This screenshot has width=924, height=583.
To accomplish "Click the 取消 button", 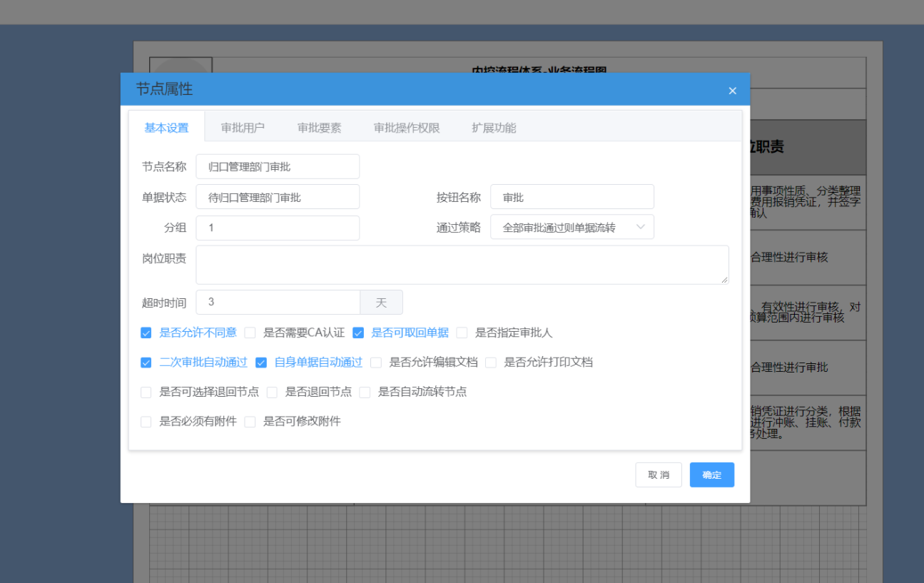I will [x=659, y=475].
